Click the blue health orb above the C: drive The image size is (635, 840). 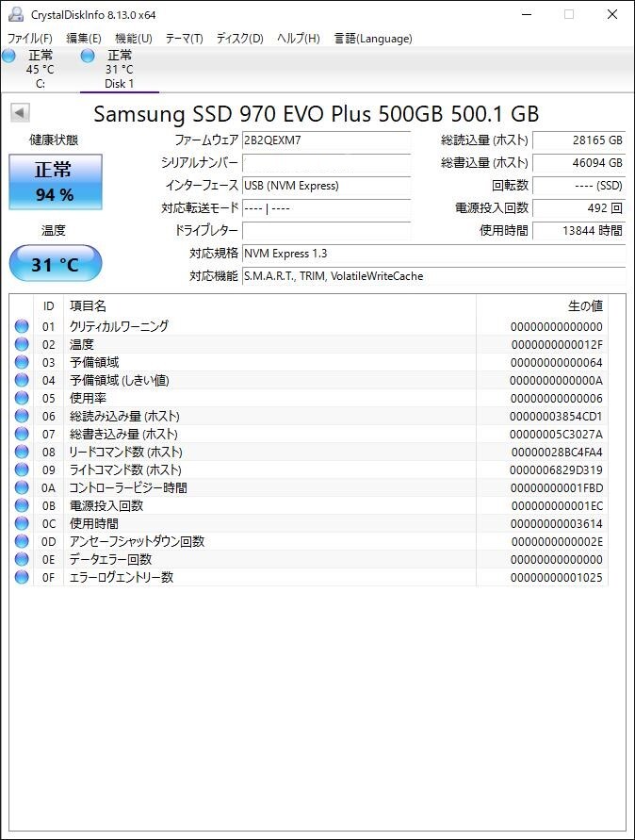pyautogui.click(x=8, y=56)
